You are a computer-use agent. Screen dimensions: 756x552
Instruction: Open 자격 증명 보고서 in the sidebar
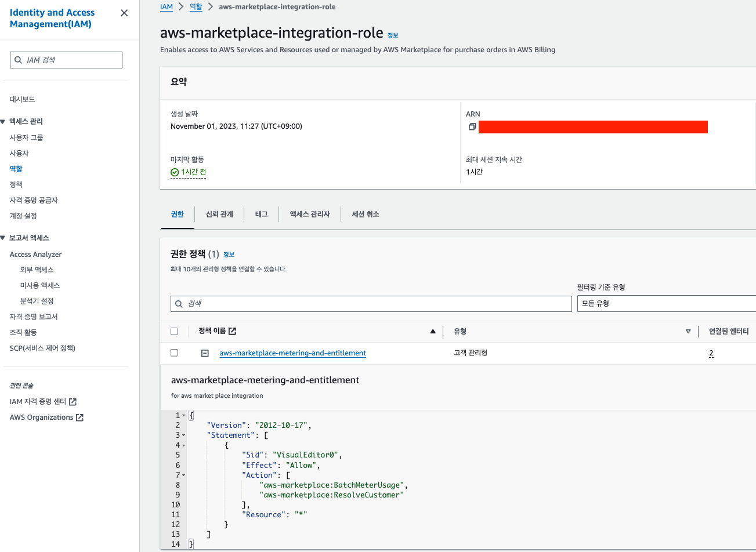(x=34, y=317)
